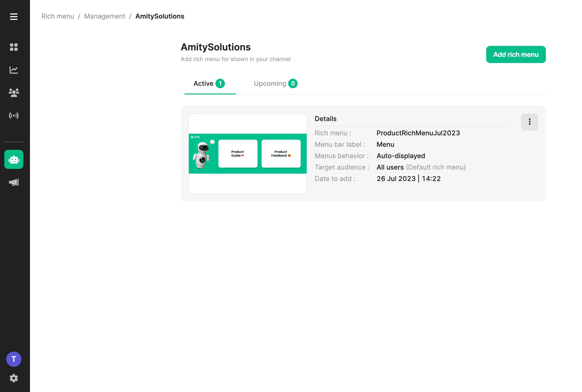Image resolution: width=582 pixels, height=392 pixels.
Task: Click the ProductRichMenuJul2023 name text
Action: point(418,133)
